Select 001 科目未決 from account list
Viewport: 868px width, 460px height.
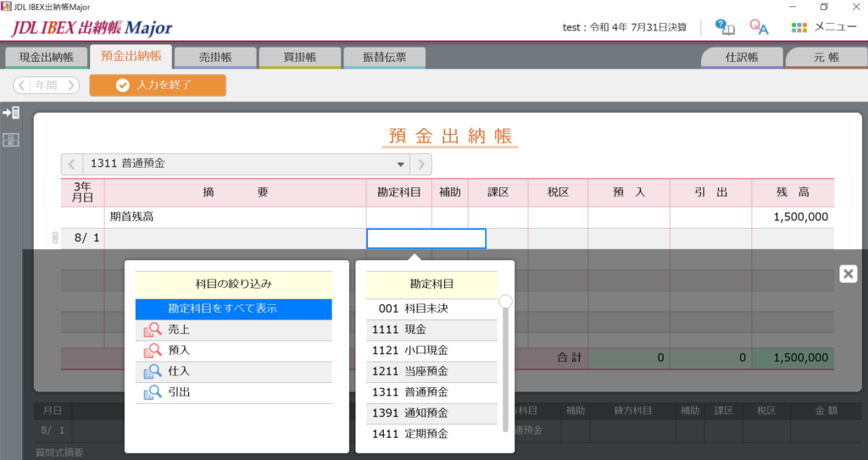click(x=431, y=309)
